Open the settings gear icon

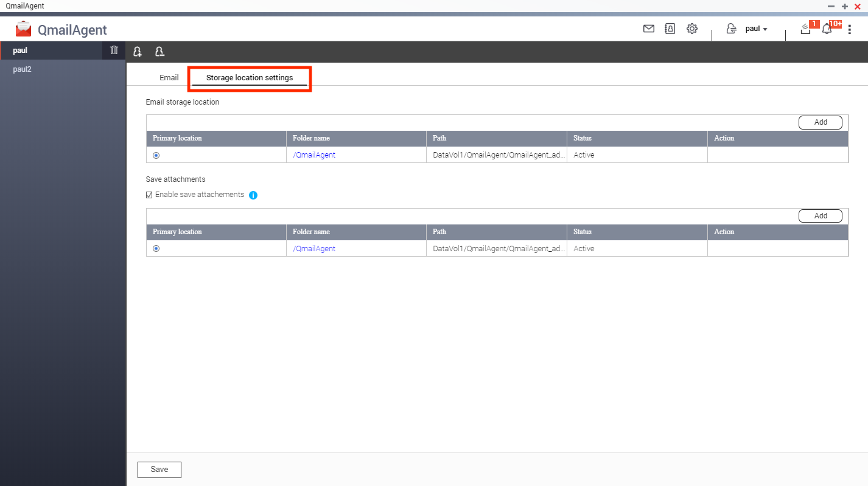pos(692,29)
